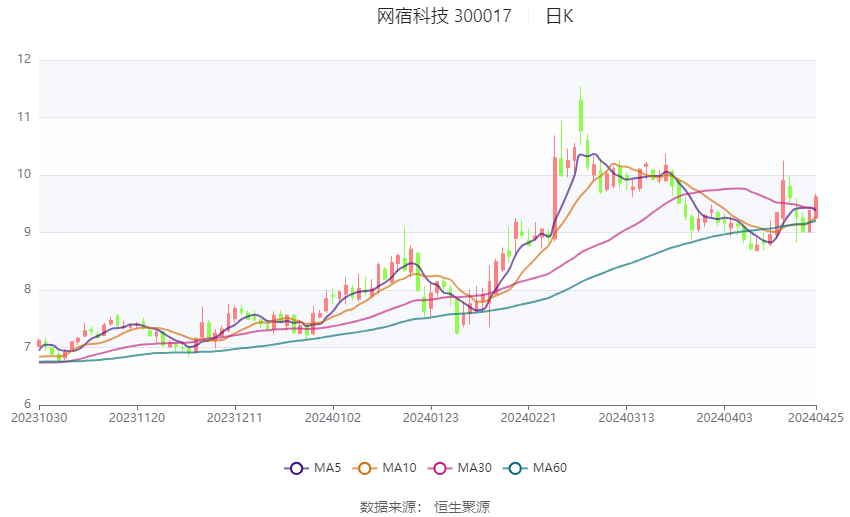Click x-axis date label 20240123
The image size is (850, 517).
click(431, 418)
